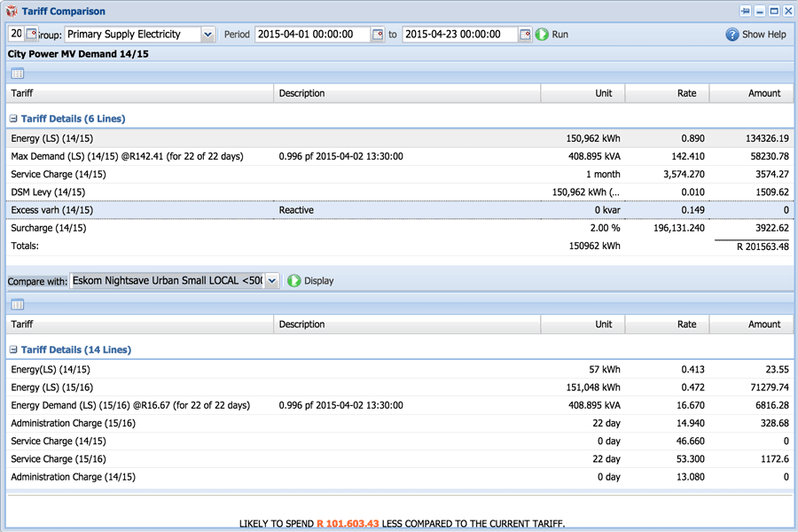Click the Display button label
This screenshot has height=532, width=798.
(318, 280)
